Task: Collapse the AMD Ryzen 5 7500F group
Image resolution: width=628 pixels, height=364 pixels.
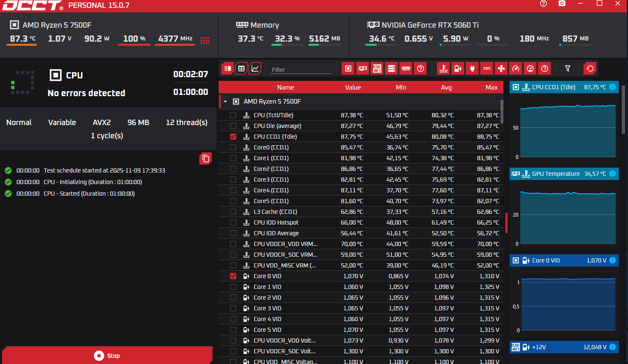Action: [225, 102]
